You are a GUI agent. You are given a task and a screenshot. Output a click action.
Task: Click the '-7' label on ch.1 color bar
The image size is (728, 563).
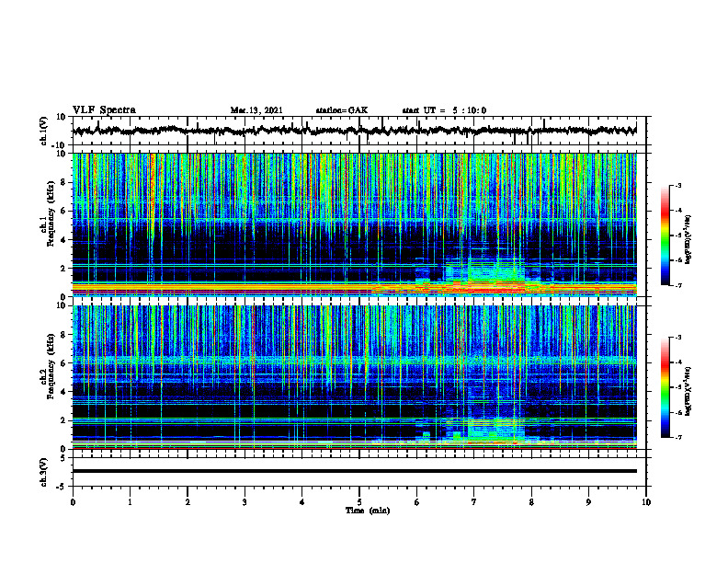678,285
